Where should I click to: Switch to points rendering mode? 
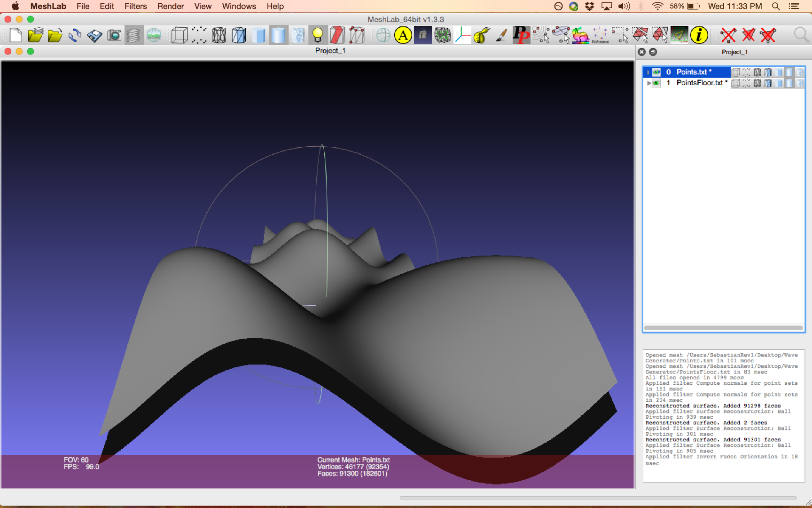pyautogui.click(x=199, y=35)
